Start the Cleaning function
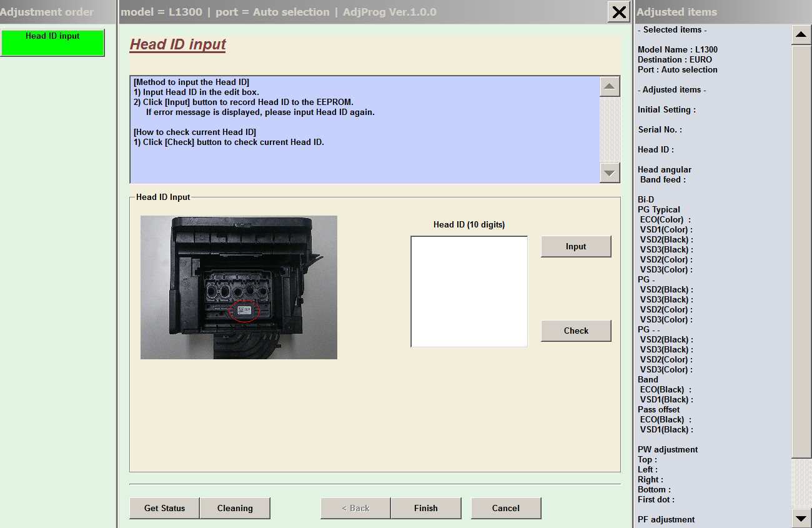Screen dimensions: 812x528 pyautogui.click(x=235, y=508)
